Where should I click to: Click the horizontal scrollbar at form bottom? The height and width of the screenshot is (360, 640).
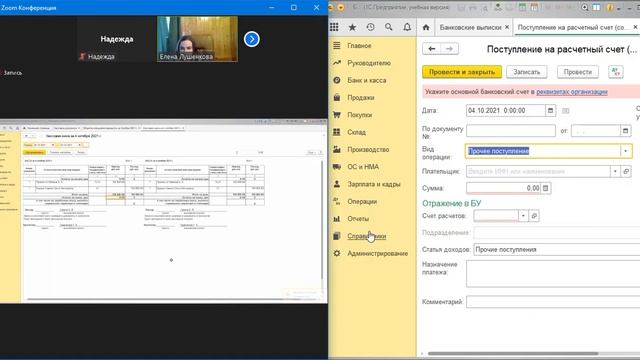(513, 353)
